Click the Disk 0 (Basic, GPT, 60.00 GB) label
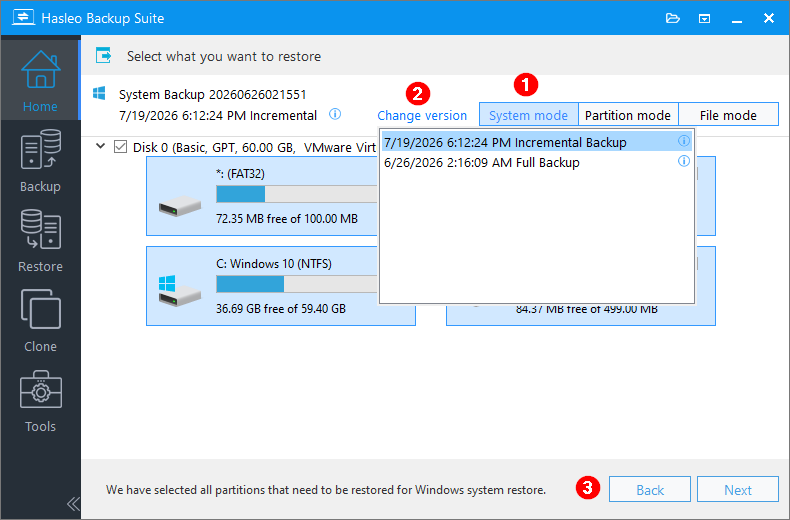The image size is (790, 520). point(254,147)
